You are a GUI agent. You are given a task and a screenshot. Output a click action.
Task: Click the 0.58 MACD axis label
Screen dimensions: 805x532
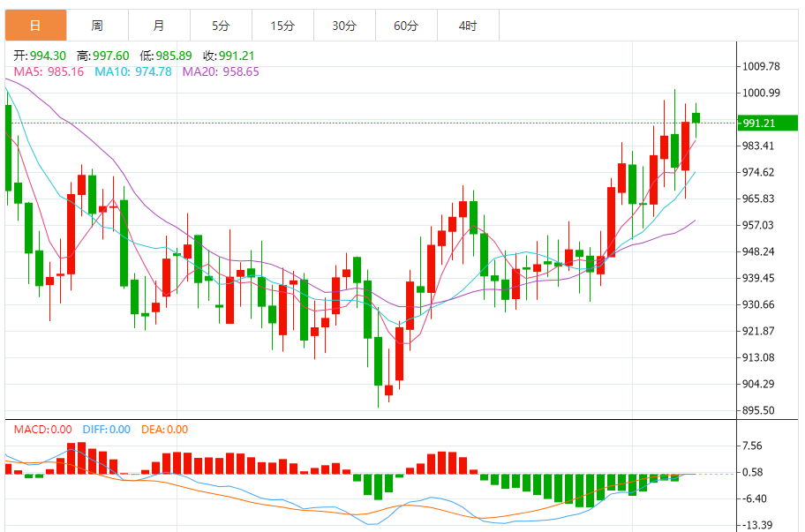pos(753,472)
